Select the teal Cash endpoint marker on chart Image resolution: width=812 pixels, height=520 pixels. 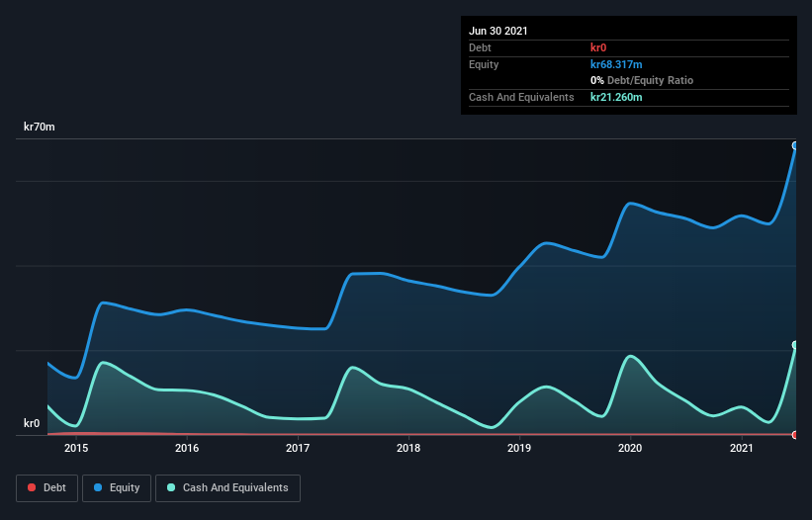(795, 345)
